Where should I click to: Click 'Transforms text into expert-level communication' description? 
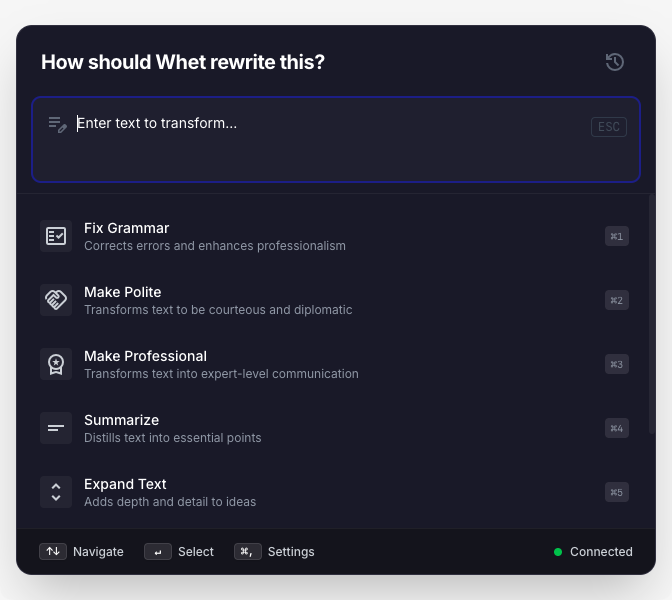[x=221, y=374]
